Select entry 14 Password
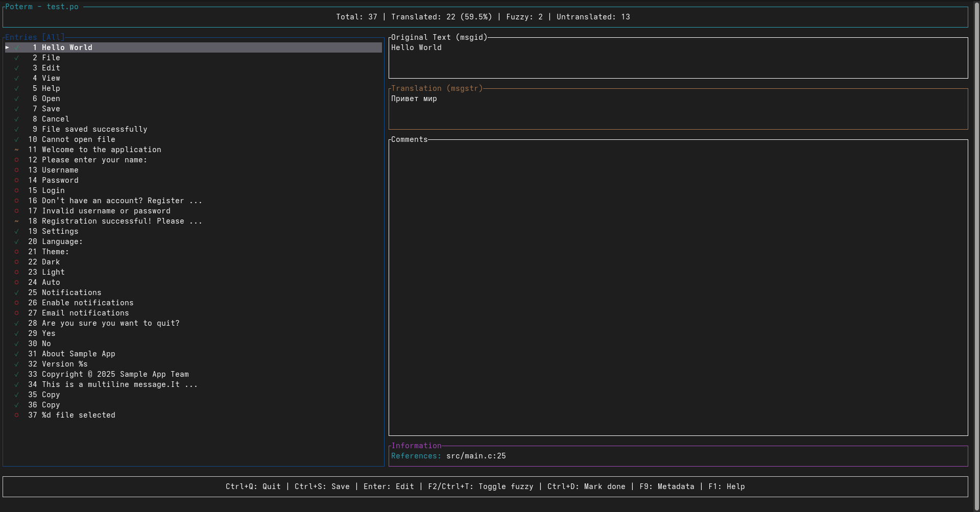The image size is (980, 512). (x=194, y=180)
